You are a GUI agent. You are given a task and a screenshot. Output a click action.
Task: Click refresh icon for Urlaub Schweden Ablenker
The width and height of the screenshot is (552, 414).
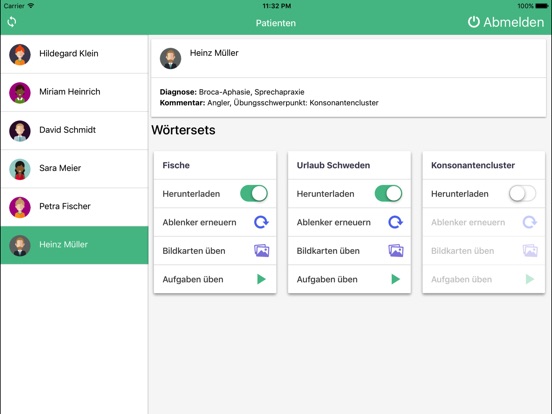396,222
